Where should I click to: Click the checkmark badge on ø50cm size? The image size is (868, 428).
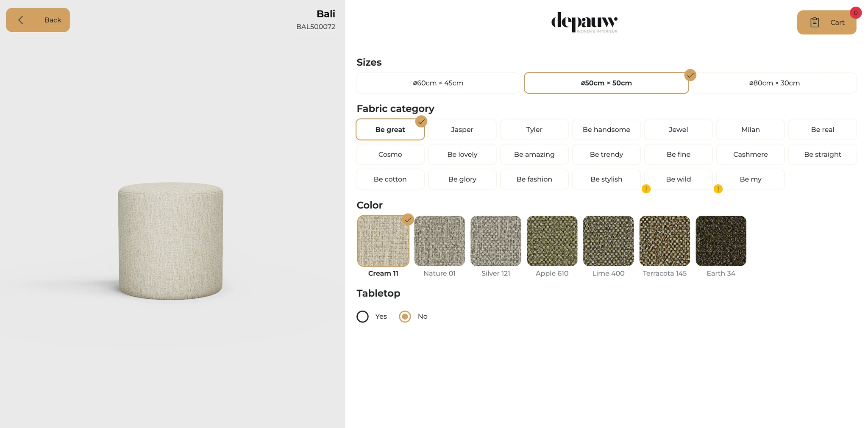690,75
